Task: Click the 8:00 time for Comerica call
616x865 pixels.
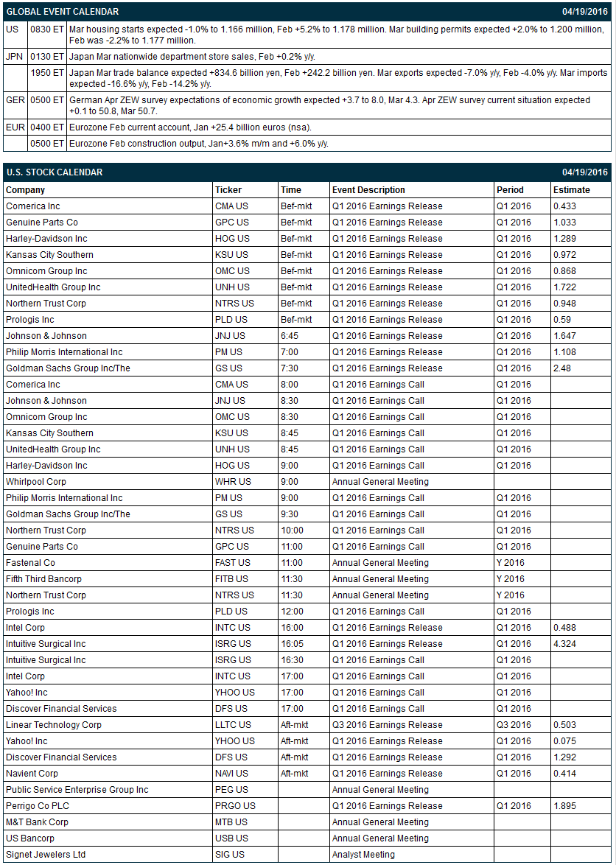Action: (289, 384)
